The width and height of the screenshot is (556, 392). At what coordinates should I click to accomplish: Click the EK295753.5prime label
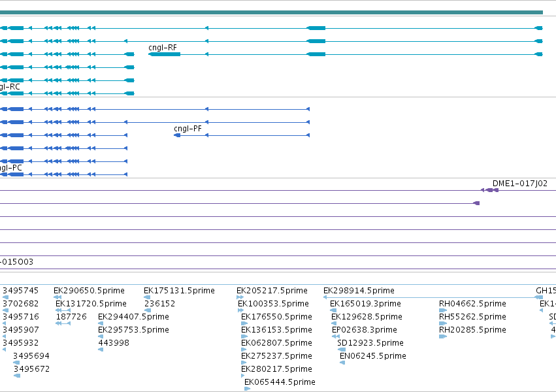click(133, 330)
